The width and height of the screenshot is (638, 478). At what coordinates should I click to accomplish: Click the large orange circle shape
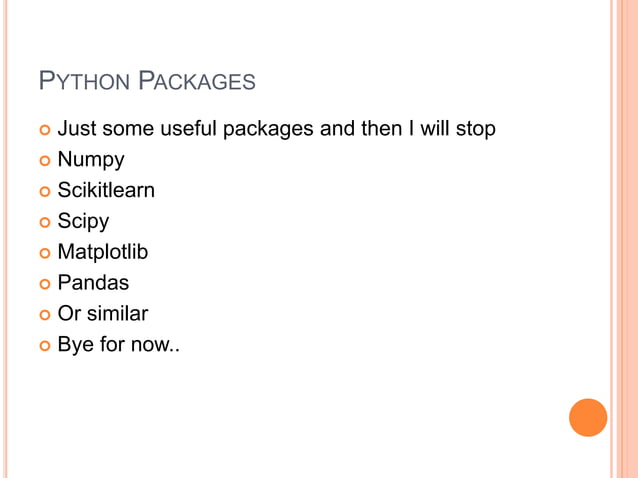(x=588, y=417)
